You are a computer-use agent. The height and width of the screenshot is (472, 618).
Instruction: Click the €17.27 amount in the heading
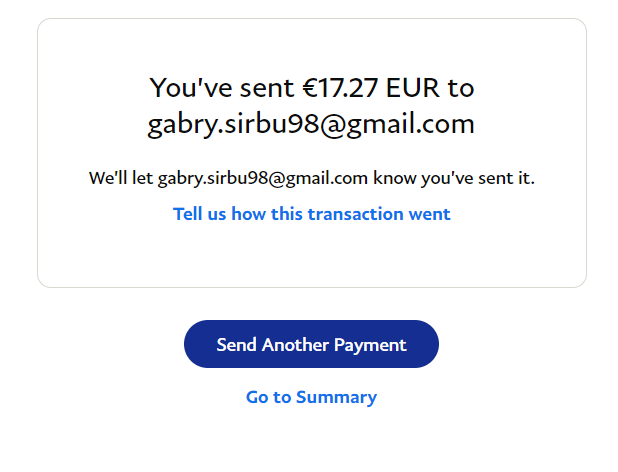coord(345,88)
